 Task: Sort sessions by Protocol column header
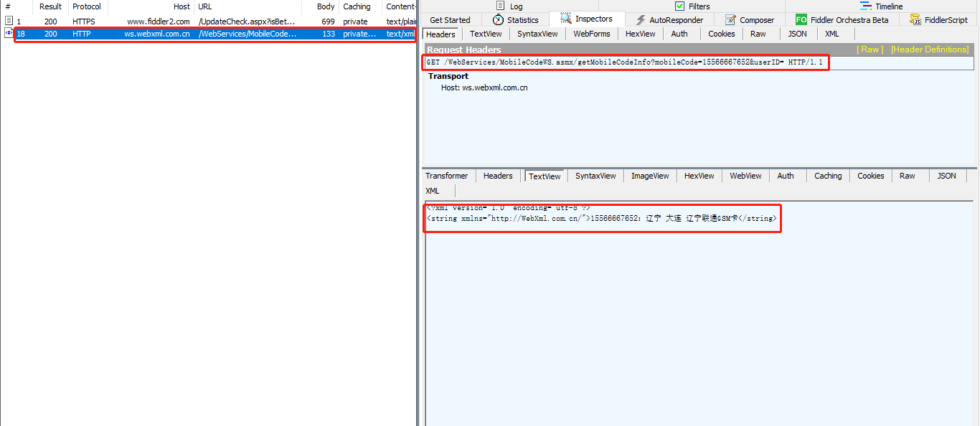[x=88, y=6]
